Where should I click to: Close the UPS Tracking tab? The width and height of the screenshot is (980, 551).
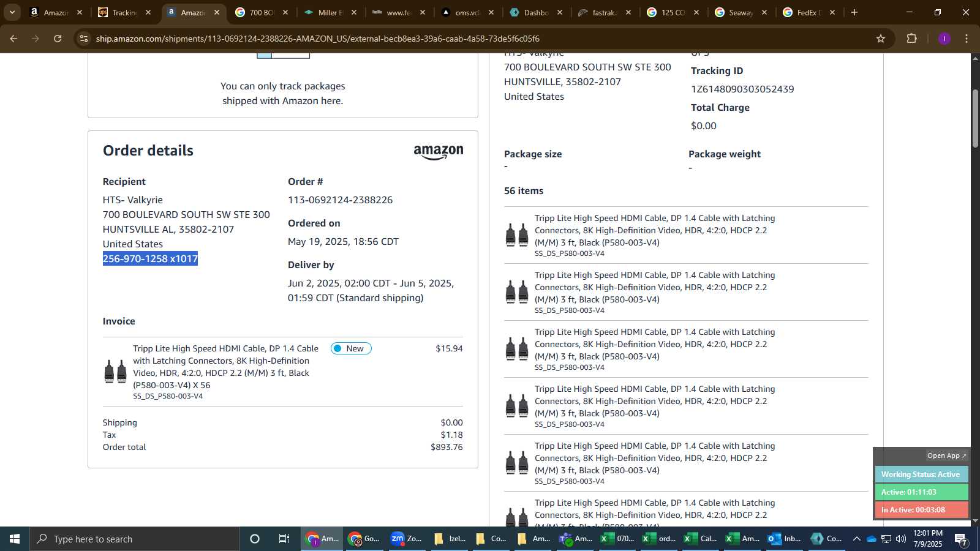point(148,12)
